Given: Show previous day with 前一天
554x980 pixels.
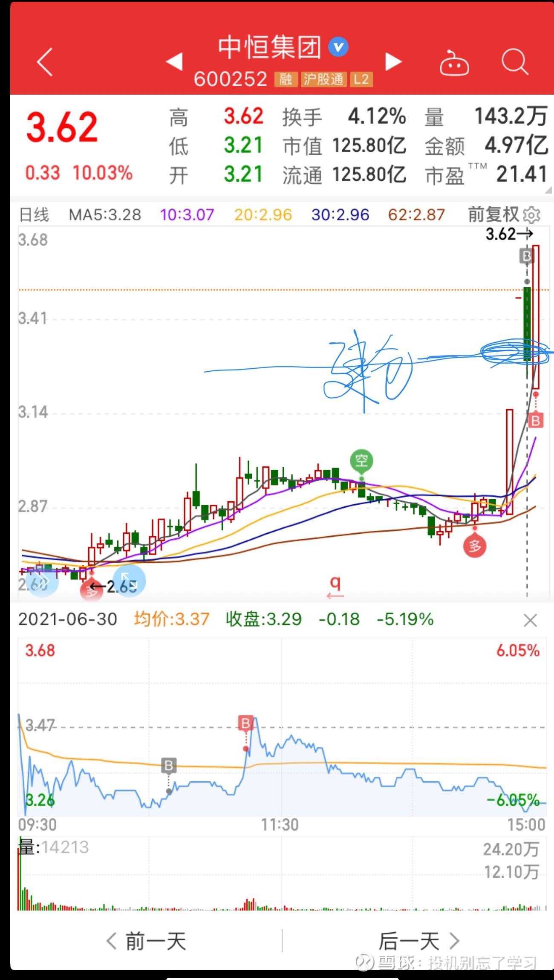Looking at the screenshot, I should (x=146, y=941).
